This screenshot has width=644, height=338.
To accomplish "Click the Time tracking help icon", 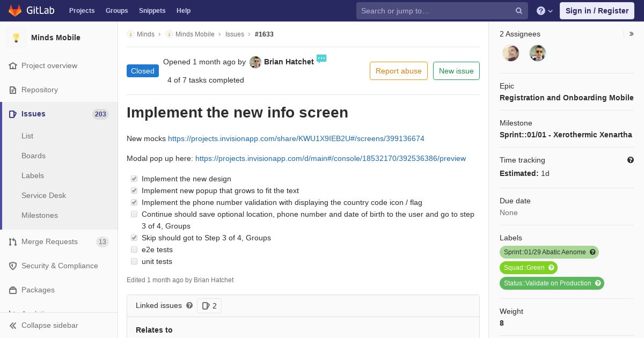I will 631,160.
